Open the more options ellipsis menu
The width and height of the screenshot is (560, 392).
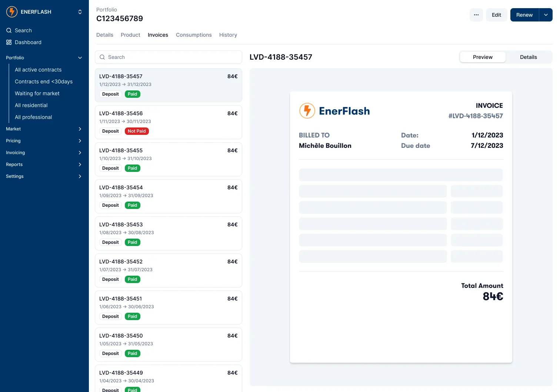coord(476,15)
